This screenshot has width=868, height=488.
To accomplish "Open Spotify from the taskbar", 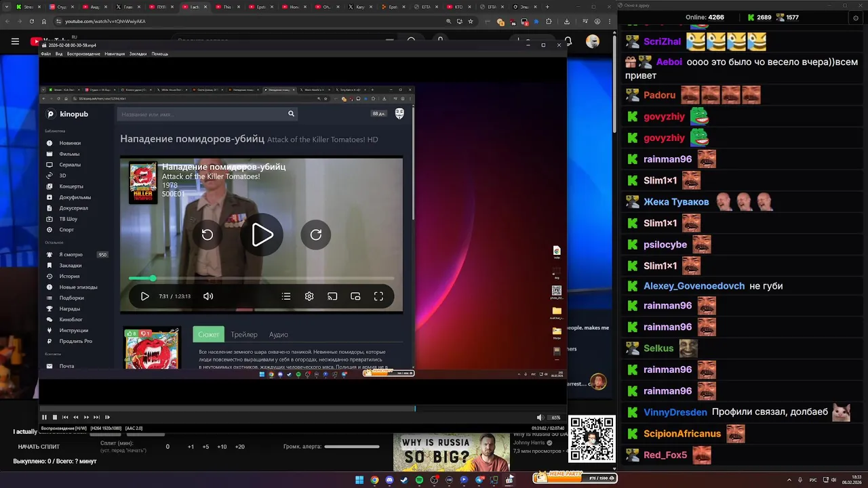I will point(419,480).
